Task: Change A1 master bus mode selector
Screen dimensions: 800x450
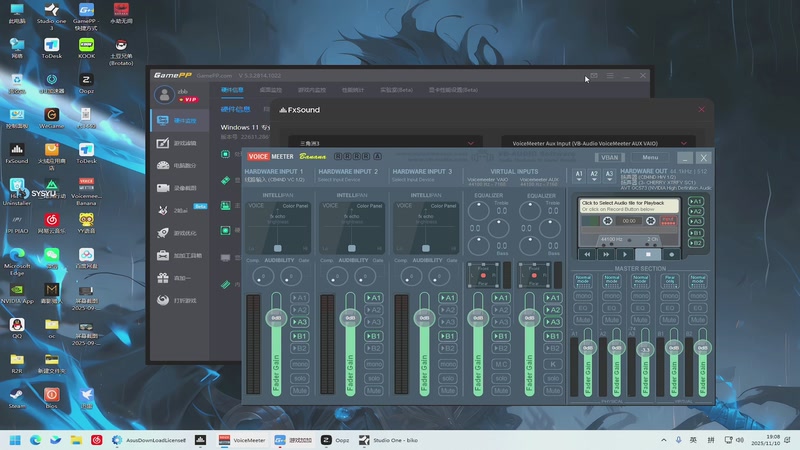Action: point(583,281)
